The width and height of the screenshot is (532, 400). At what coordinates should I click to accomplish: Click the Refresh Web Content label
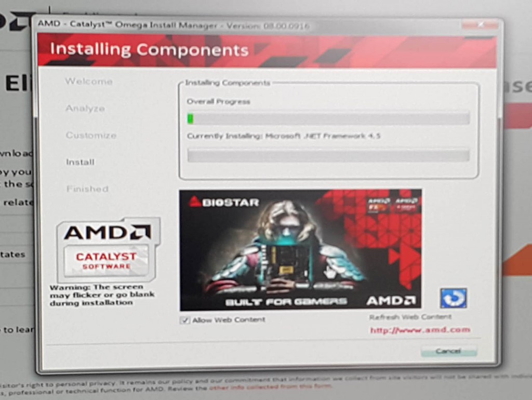(x=410, y=317)
